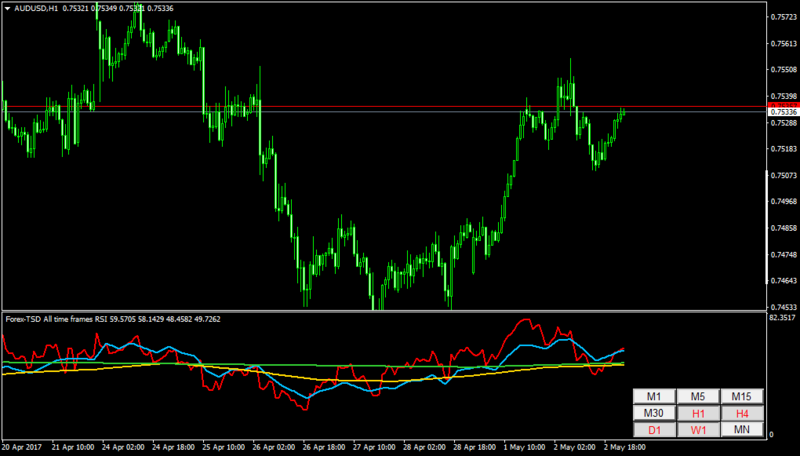Click the 0.75723 price scale label
Screen dimensions: 800x456
point(784,17)
